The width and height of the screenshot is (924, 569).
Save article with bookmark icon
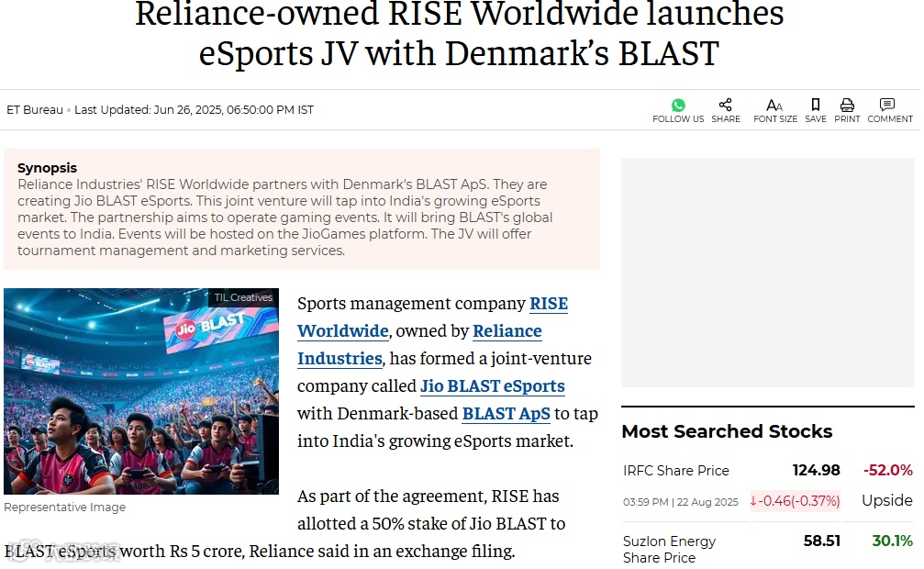pos(815,105)
